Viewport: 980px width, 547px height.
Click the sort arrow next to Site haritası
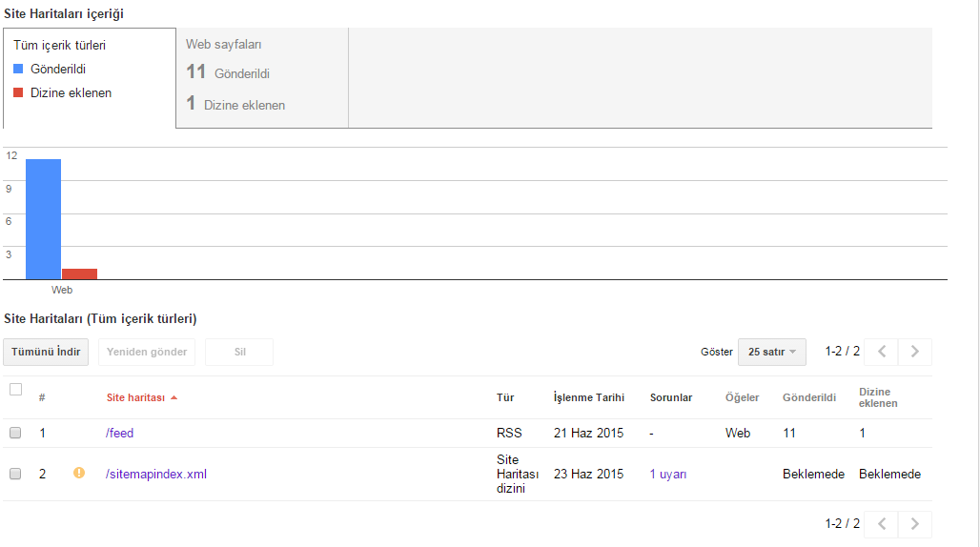(x=174, y=397)
